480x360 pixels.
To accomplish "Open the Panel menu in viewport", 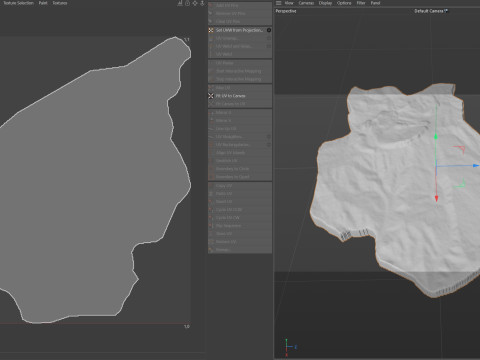I will pyautogui.click(x=375, y=3).
